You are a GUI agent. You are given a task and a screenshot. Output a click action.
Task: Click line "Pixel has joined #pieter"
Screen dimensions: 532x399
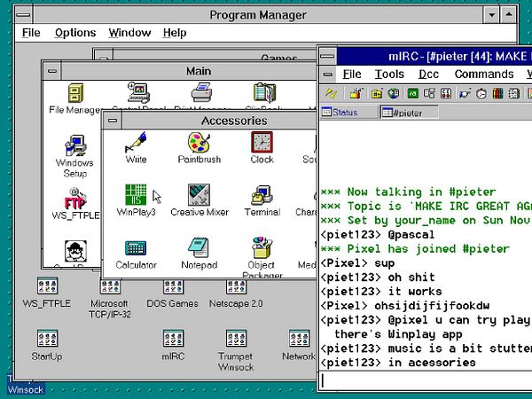pos(415,249)
